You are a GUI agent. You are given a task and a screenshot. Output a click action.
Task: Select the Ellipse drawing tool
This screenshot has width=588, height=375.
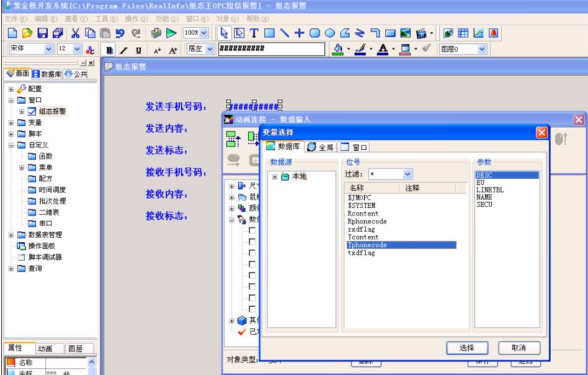(330, 33)
